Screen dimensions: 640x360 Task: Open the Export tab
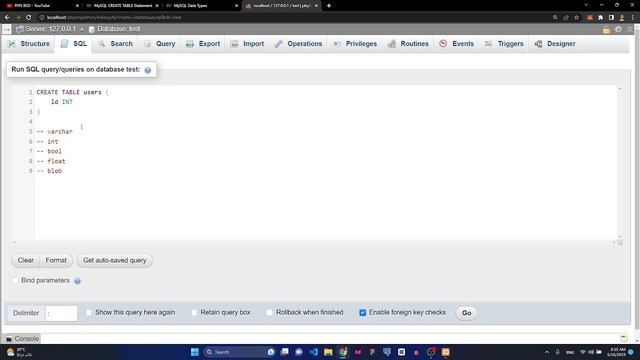tap(202, 44)
